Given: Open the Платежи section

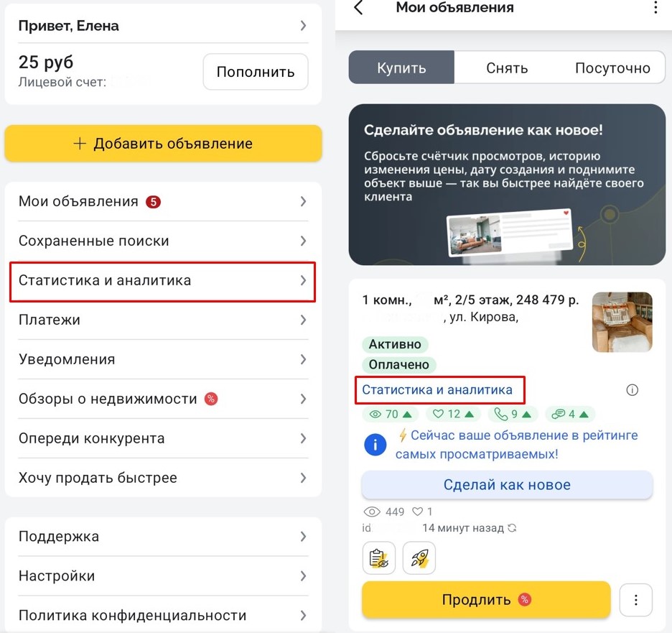Looking at the screenshot, I should (x=163, y=320).
